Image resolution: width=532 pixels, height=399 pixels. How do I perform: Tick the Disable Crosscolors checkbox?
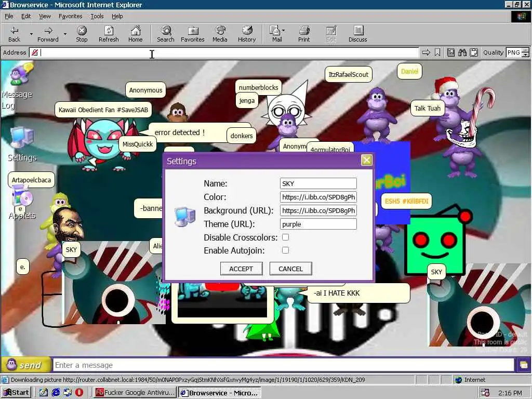[285, 237]
